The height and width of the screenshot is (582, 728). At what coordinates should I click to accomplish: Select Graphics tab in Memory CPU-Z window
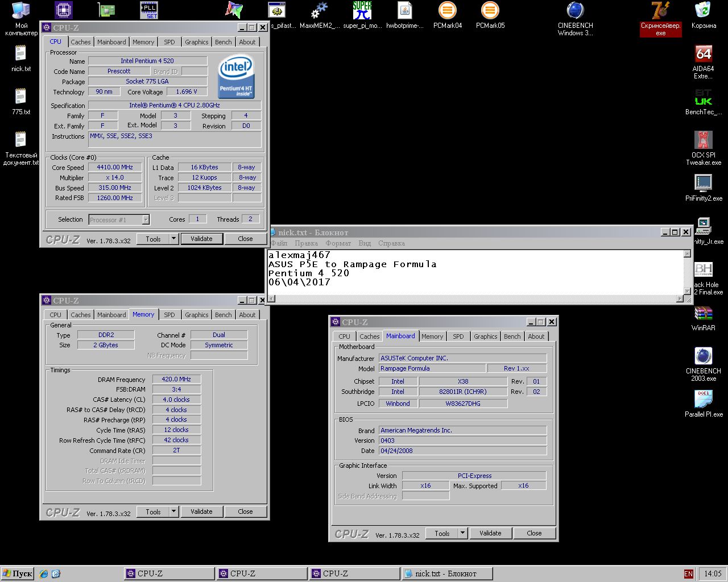pyautogui.click(x=197, y=315)
